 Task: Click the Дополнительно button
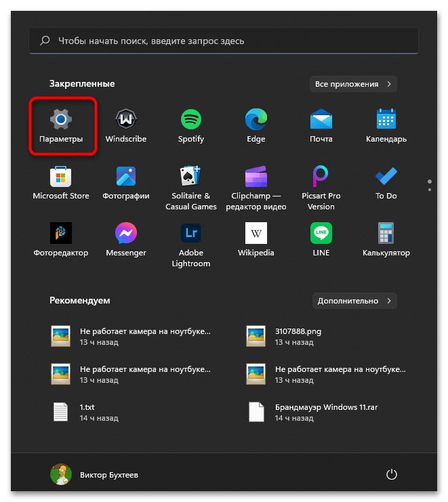[x=354, y=301]
